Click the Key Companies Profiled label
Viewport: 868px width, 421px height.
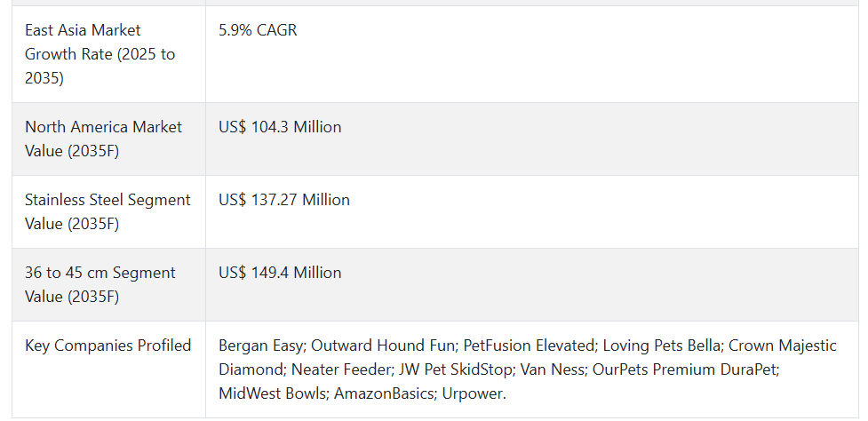tap(108, 346)
